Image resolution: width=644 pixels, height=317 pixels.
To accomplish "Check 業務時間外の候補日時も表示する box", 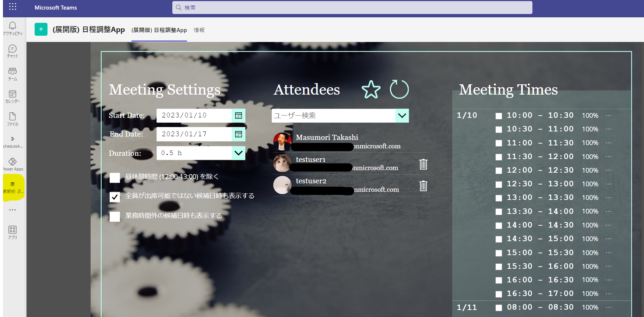I will point(115,216).
